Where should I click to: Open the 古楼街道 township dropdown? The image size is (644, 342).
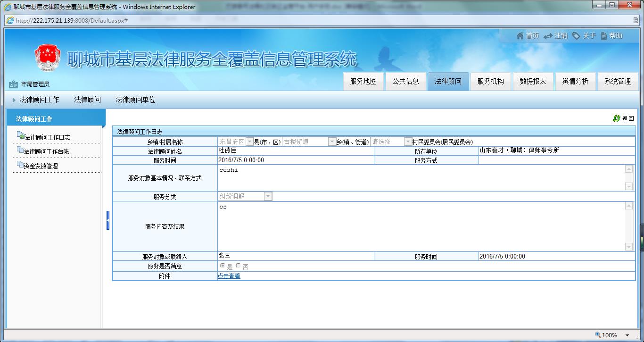pos(332,142)
